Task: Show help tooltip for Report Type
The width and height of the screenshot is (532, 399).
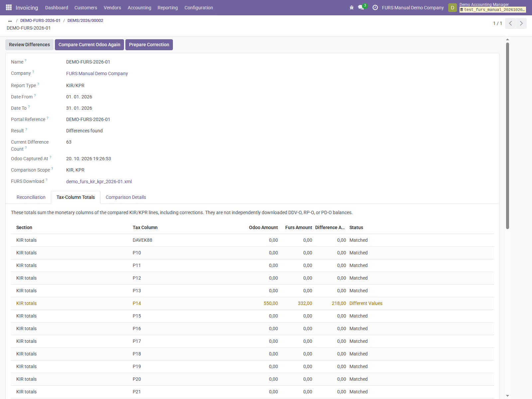Action: pos(38,84)
